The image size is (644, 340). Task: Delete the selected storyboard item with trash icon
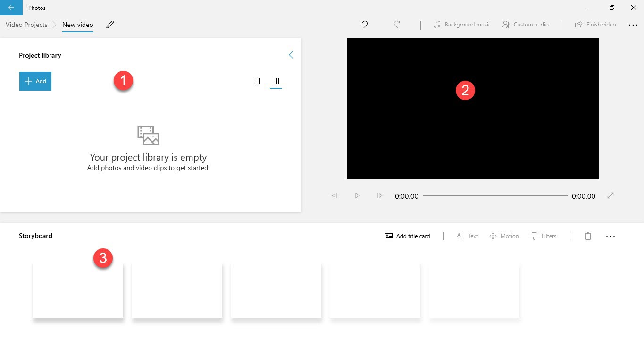pyautogui.click(x=588, y=236)
